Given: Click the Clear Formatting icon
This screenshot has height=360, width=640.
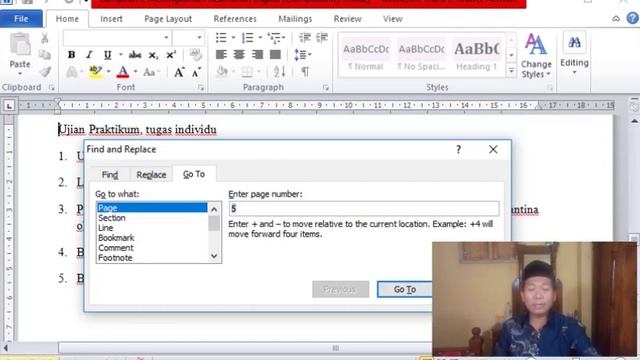Looking at the screenshot, I should click(x=196, y=55).
